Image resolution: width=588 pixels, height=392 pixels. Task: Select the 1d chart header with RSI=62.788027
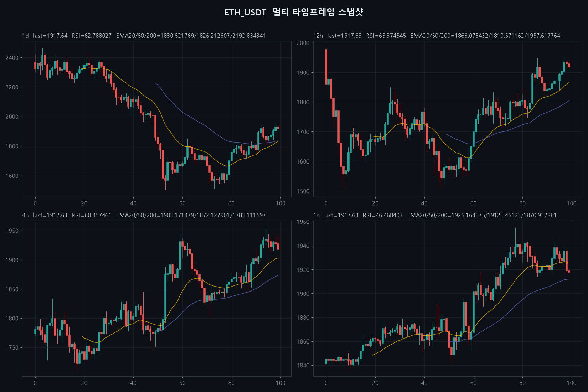pos(144,36)
